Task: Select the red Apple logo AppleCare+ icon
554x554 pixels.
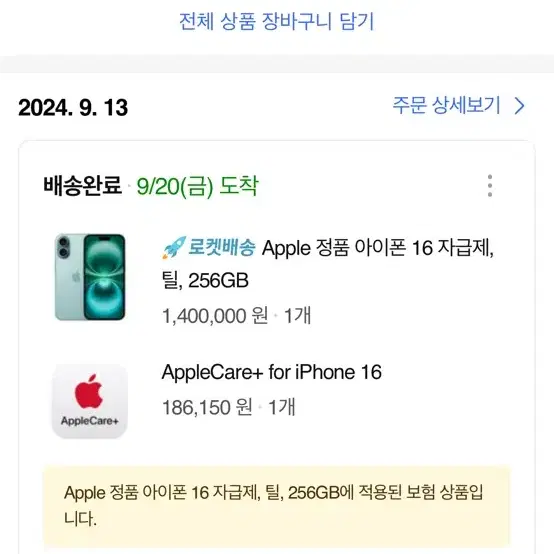Action: [x=90, y=401]
